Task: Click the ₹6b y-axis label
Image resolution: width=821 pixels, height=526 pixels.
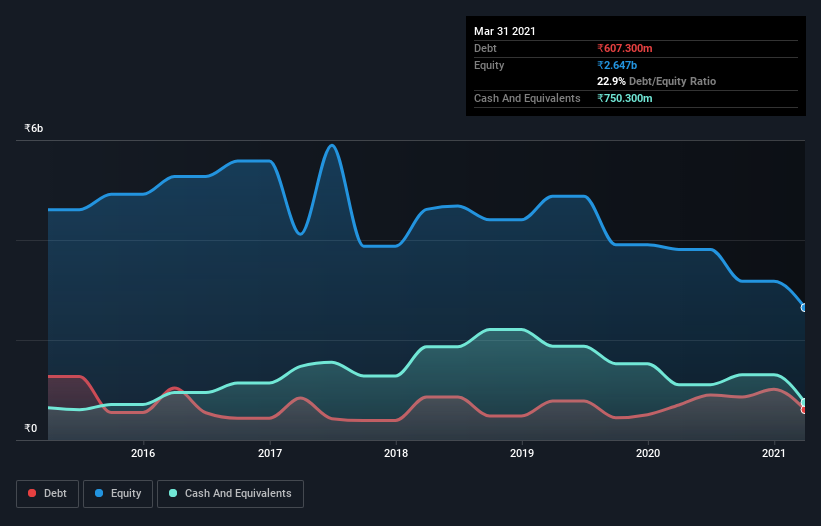Action: 34,129
